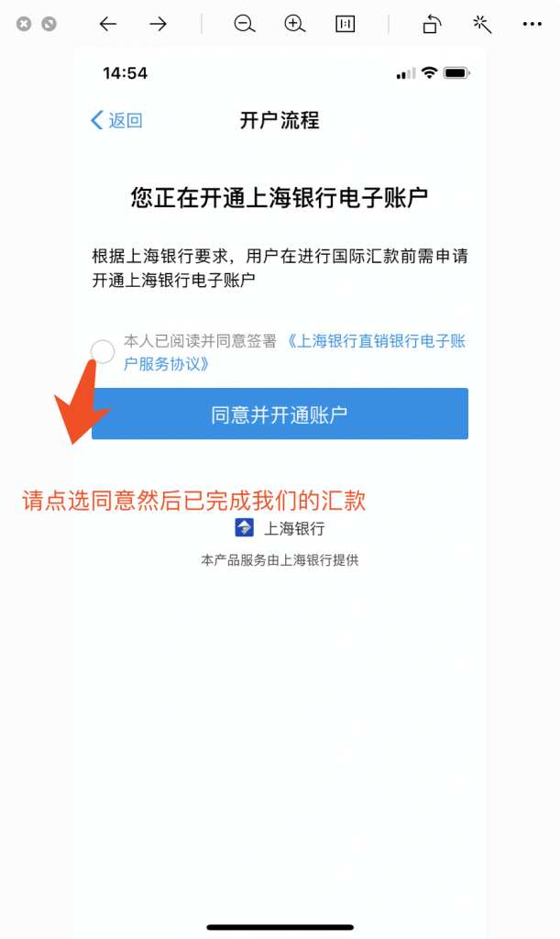Click the back arrow in viewer toolbar

point(108,24)
